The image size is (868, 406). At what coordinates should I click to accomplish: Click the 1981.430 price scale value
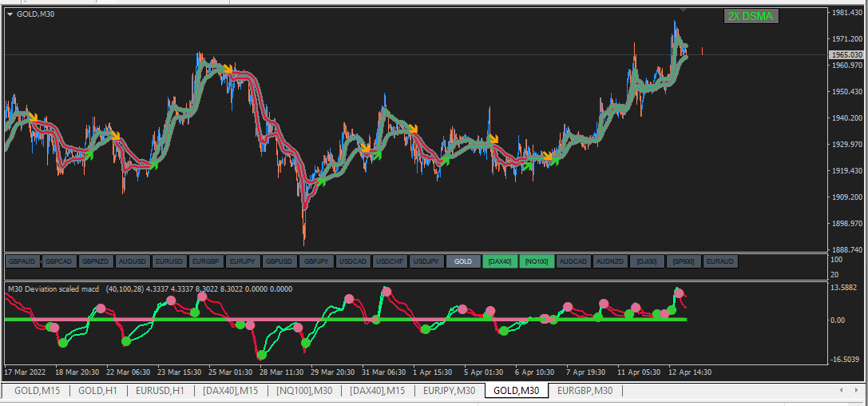coord(847,12)
